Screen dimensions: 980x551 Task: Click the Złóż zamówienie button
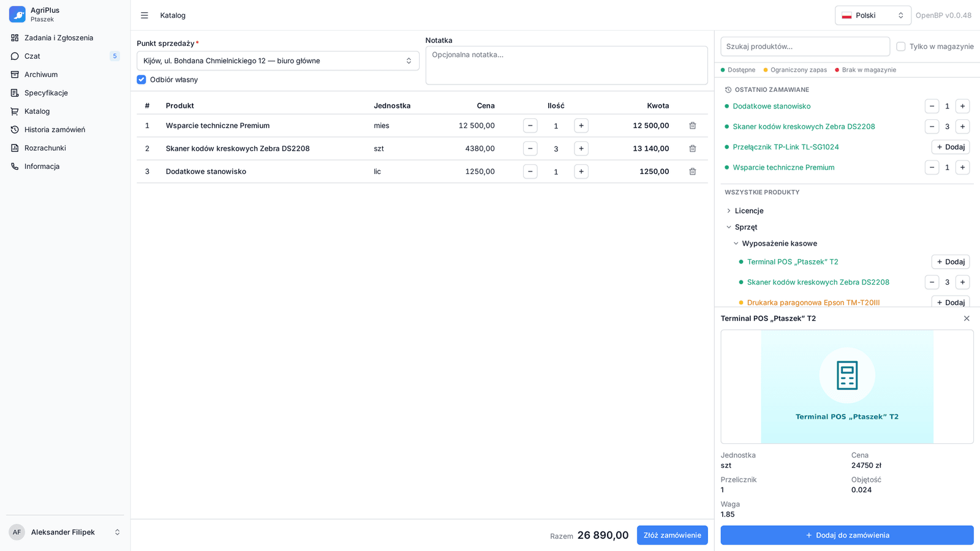(672, 535)
